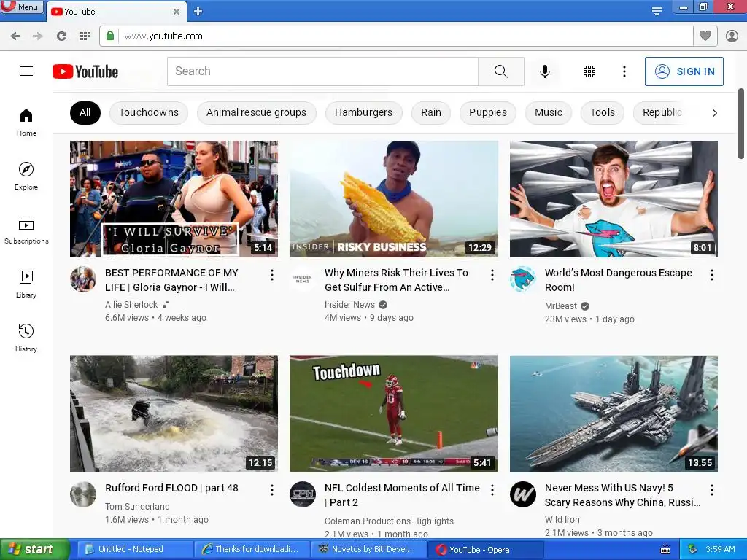Open options for Never Mess With US Navy
Image resolution: width=747 pixels, height=560 pixels.
point(712,489)
